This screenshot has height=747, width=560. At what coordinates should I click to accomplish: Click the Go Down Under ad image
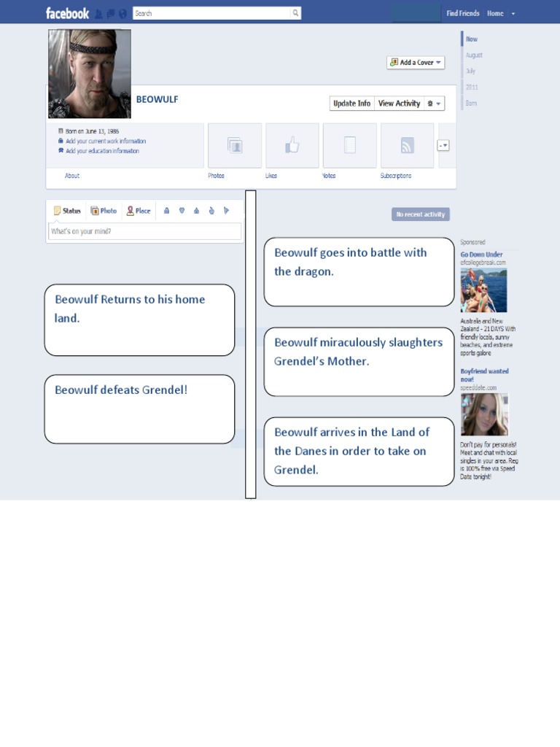click(x=483, y=290)
